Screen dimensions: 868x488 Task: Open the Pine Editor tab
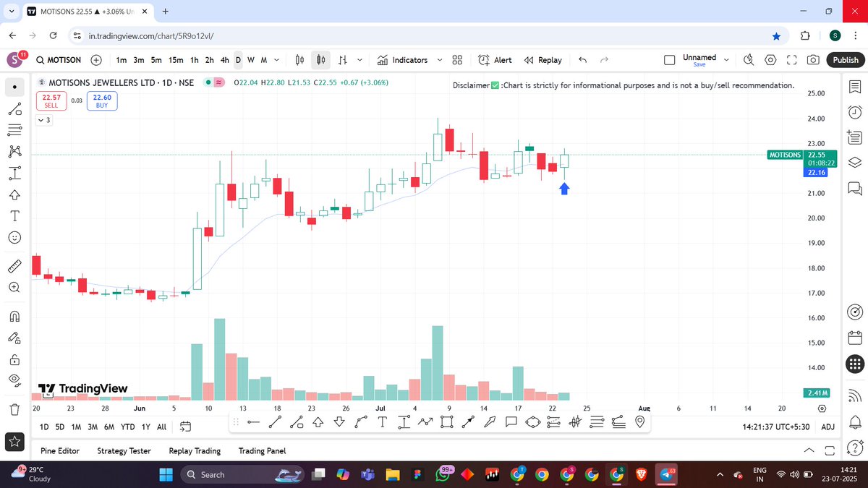pos(60,450)
